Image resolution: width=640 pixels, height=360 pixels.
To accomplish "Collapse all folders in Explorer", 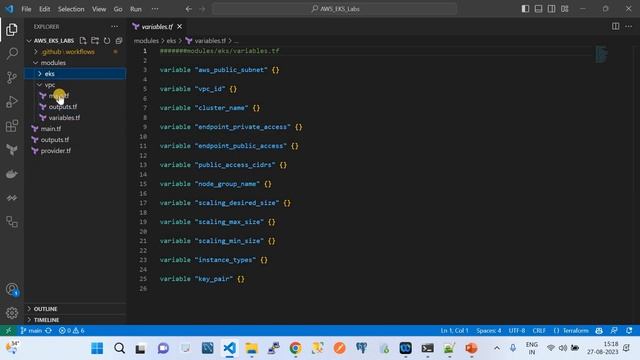I will pos(119,40).
